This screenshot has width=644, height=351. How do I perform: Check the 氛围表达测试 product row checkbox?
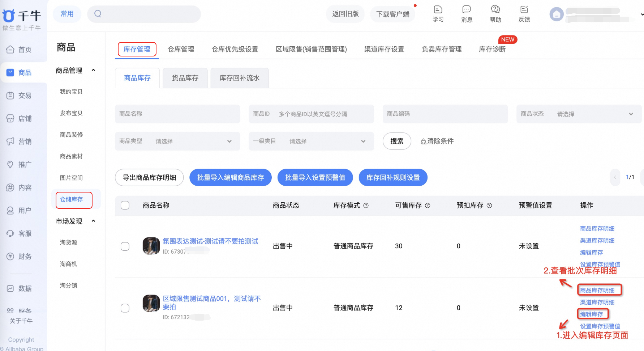[125, 246]
